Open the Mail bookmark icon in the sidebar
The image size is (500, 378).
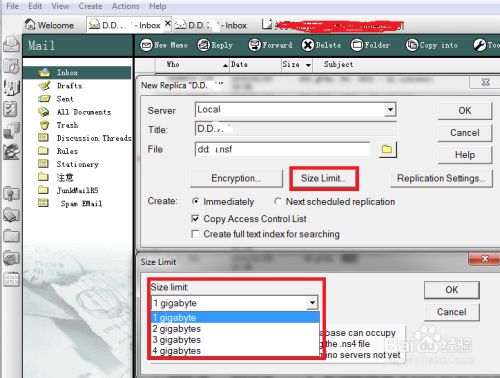pos(11,44)
